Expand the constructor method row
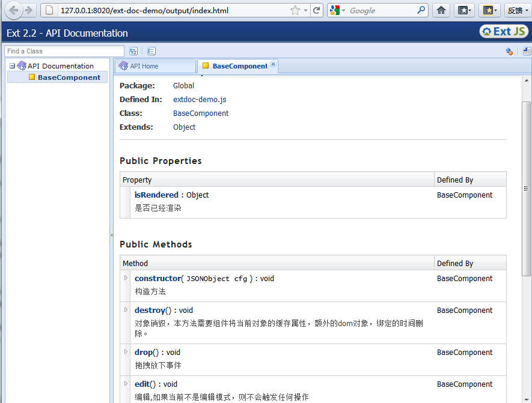The height and width of the screenshot is (403, 532). point(126,278)
